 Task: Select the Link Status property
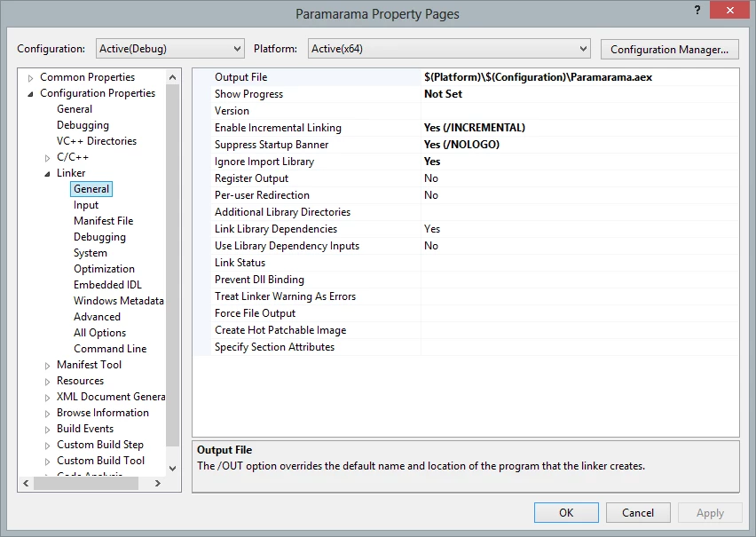pyautogui.click(x=466, y=263)
